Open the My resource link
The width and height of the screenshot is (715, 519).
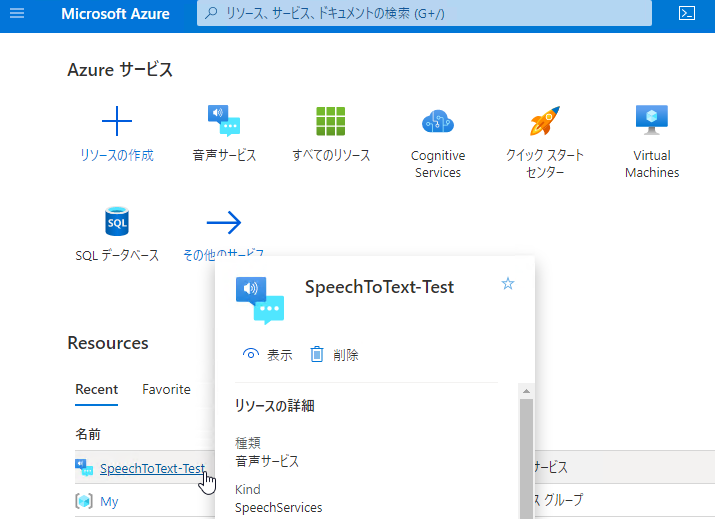(x=109, y=501)
